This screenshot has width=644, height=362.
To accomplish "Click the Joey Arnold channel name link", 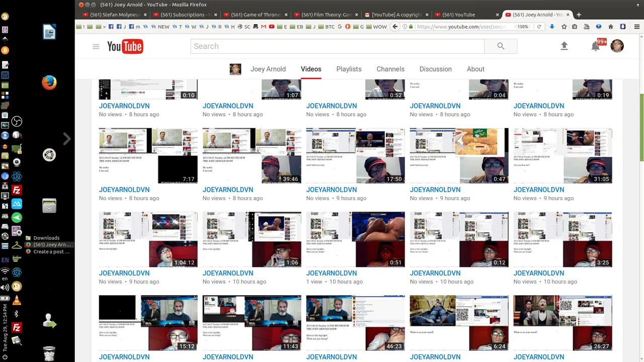I will (x=268, y=69).
